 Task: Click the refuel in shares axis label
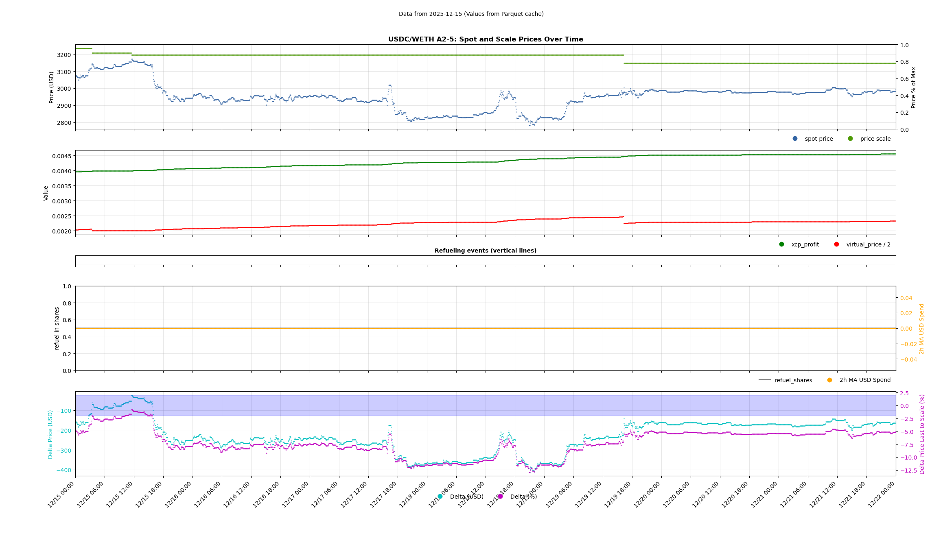(x=57, y=328)
